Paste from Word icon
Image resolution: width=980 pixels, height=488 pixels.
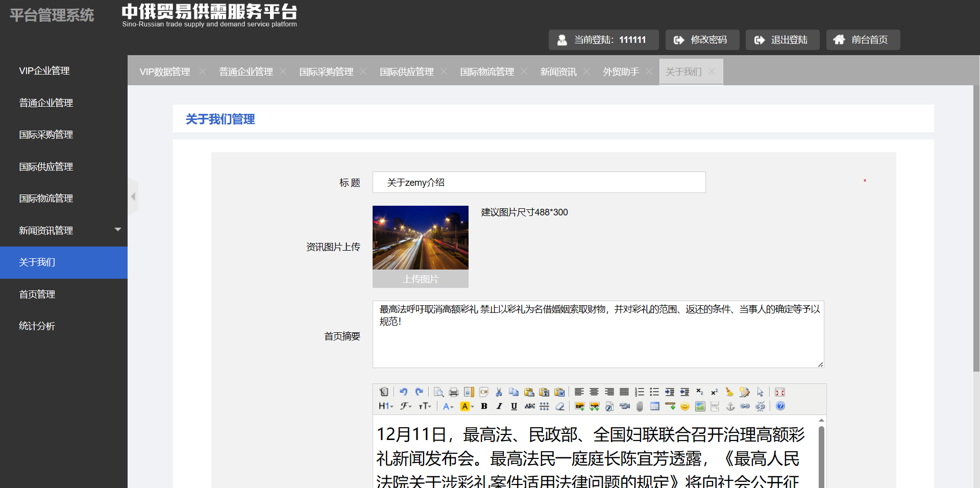tap(559, 392)
